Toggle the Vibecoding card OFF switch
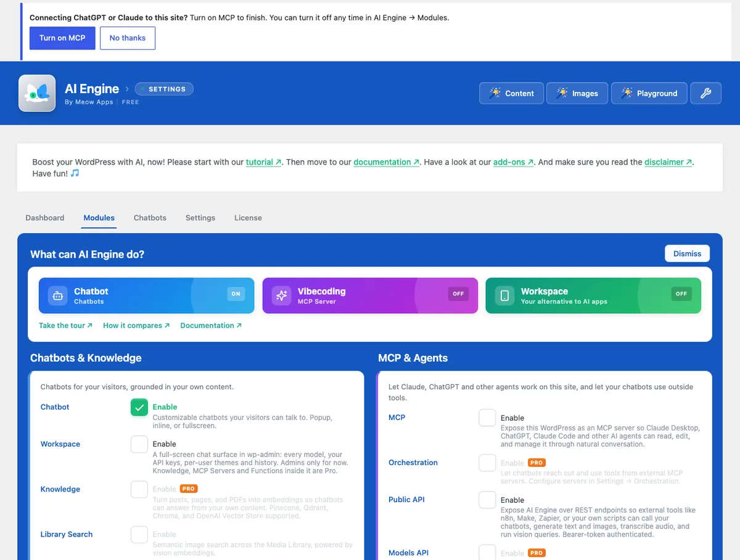Viewport: 740px width, 560px height. coord(458,294)
